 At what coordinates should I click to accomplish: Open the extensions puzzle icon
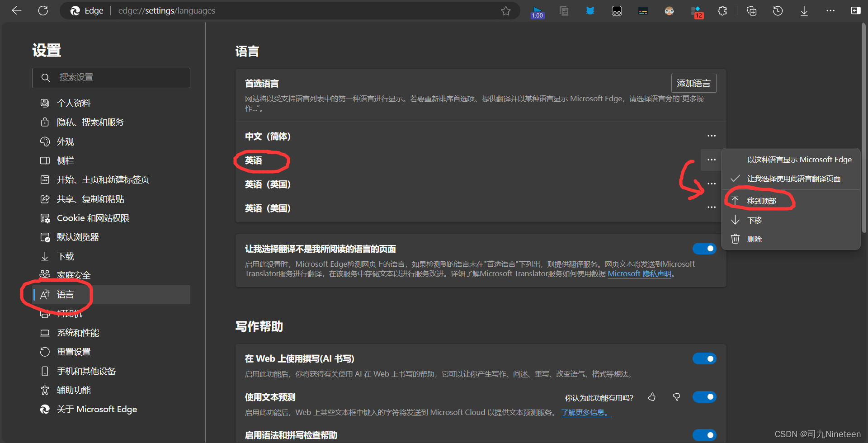[722, 11]
